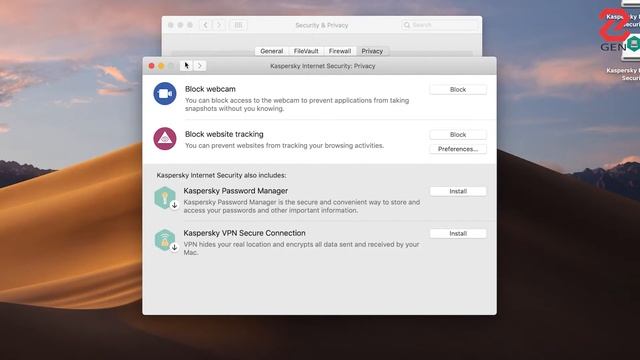Open website tracking Preferences
This screenshot has width=640, height=360.
pos(458,149)
